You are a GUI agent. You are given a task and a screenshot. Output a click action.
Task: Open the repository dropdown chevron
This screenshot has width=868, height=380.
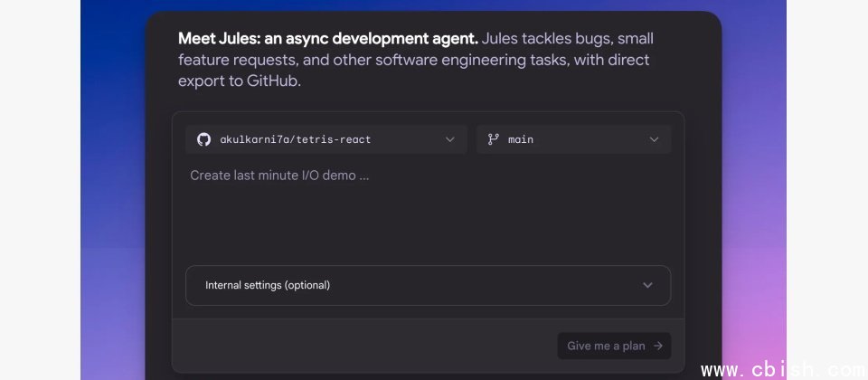450,139
